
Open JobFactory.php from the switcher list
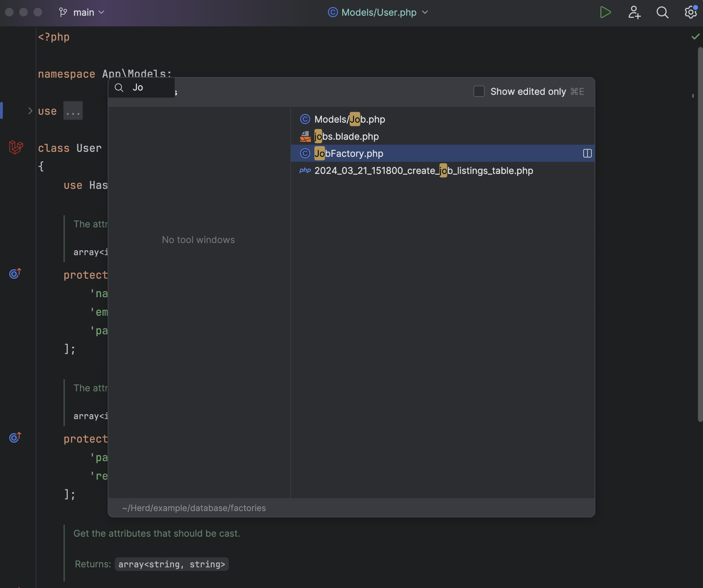tap(349, 154)
